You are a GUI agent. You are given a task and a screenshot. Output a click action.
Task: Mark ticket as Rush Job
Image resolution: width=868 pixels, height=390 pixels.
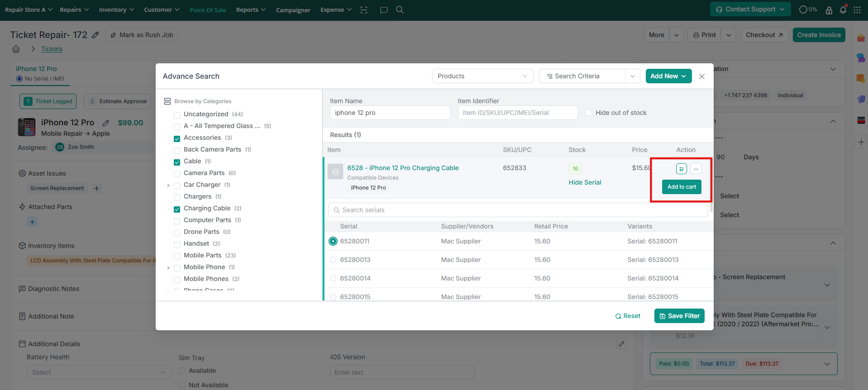(141, 35)
